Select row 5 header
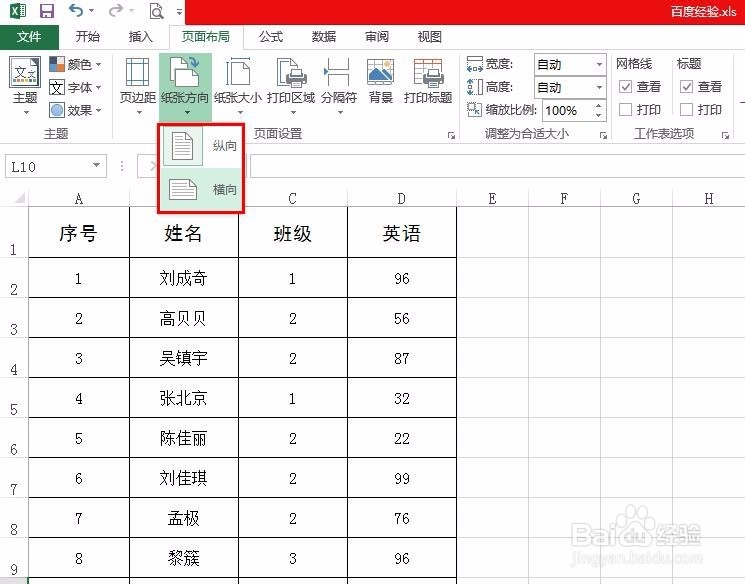745x584 pixels. point(14,398)
